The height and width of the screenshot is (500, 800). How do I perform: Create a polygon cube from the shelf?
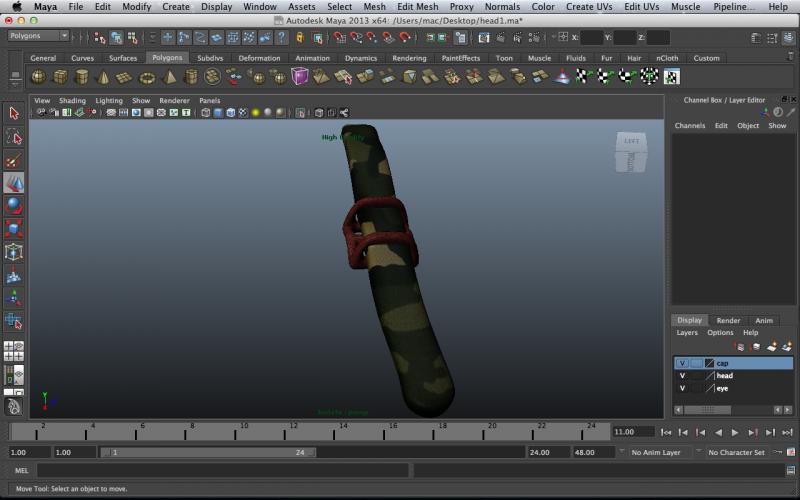[60, 77]
